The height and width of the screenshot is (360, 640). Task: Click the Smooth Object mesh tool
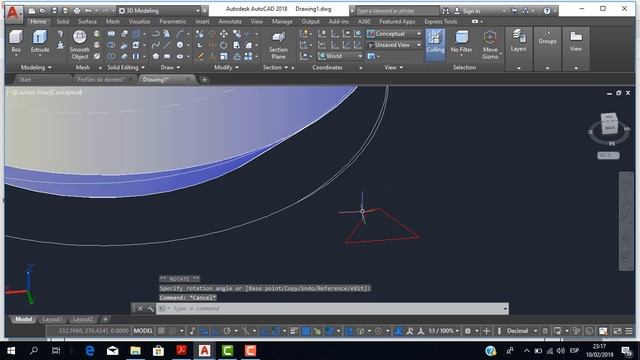pos(80,45)
